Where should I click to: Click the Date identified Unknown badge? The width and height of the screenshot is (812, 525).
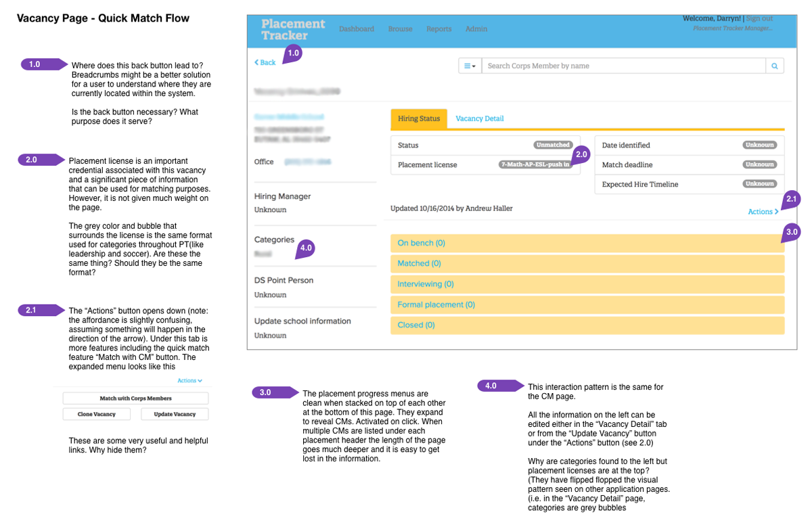click(759, 145)
